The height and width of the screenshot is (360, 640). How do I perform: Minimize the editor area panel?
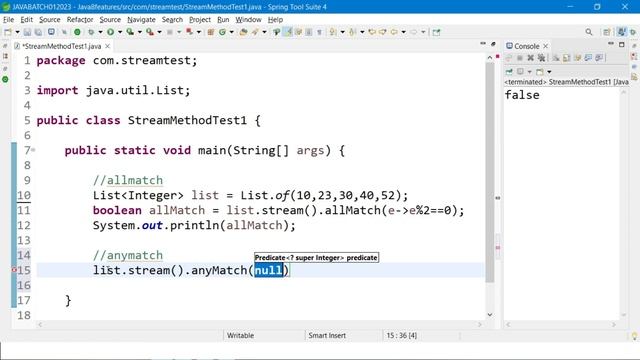point(483,43)
